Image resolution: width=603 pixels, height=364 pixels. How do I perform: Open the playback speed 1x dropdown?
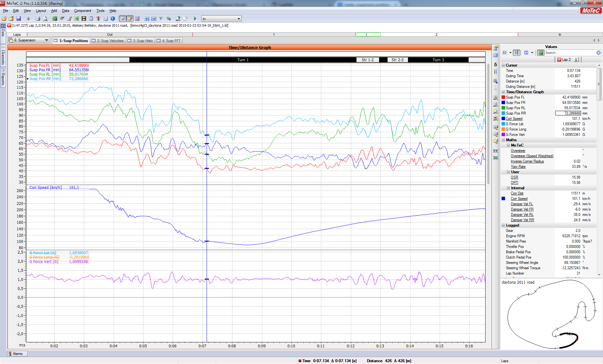point(239,19)
